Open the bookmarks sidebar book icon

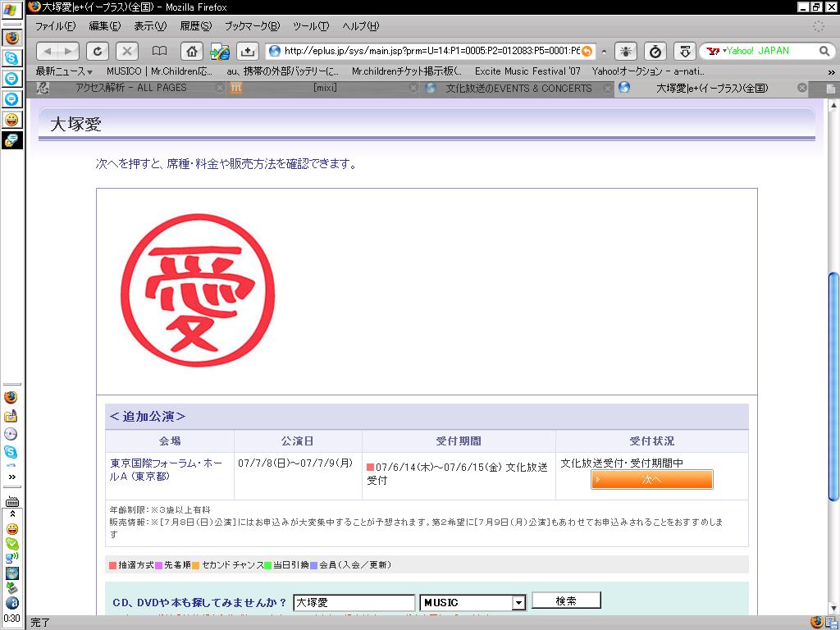pyautogui.click(x=159, y=52)
